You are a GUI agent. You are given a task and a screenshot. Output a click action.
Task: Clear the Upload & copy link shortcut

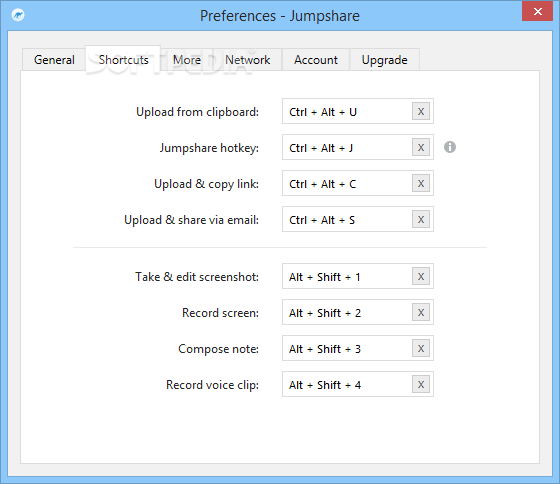tap(421, 184)
